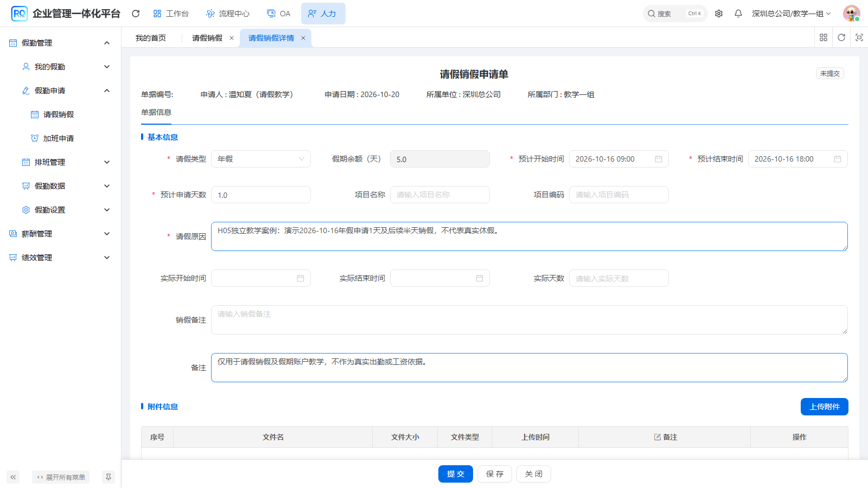Collapse the sidebar with double-arrow icon

13,477
